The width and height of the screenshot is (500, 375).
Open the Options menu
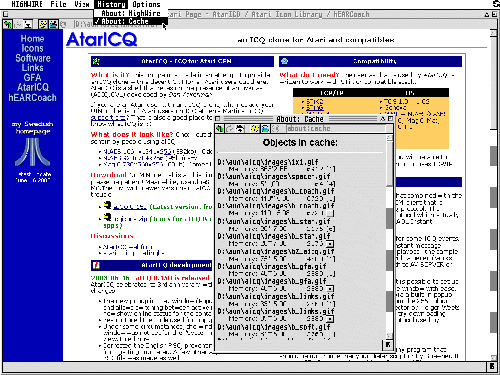[146, 4]
